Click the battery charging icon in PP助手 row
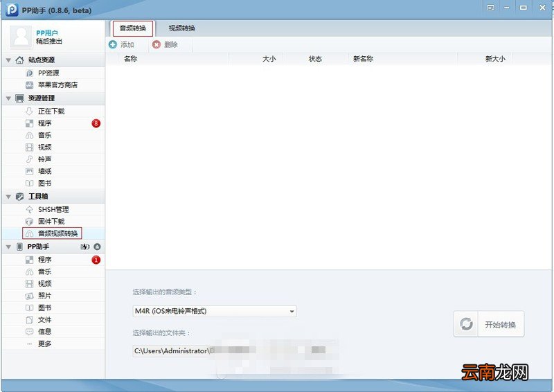The height and width of the screenshot is (392, 554). tap(85, 247)
